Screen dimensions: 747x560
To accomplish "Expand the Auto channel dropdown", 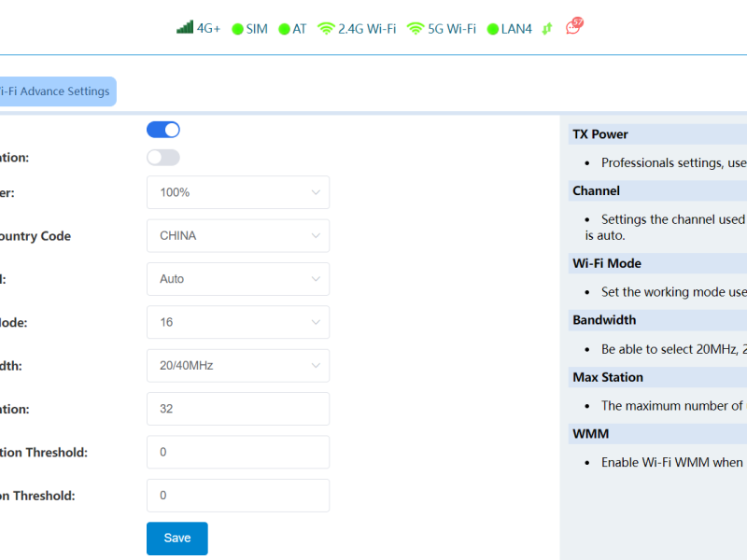I will [238, 279].
